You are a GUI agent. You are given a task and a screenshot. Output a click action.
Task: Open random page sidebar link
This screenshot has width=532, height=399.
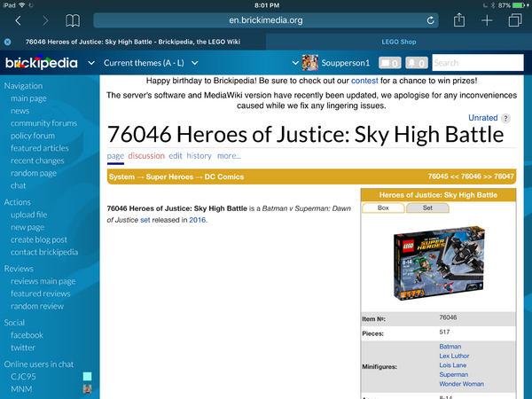[x=34, y=174]
